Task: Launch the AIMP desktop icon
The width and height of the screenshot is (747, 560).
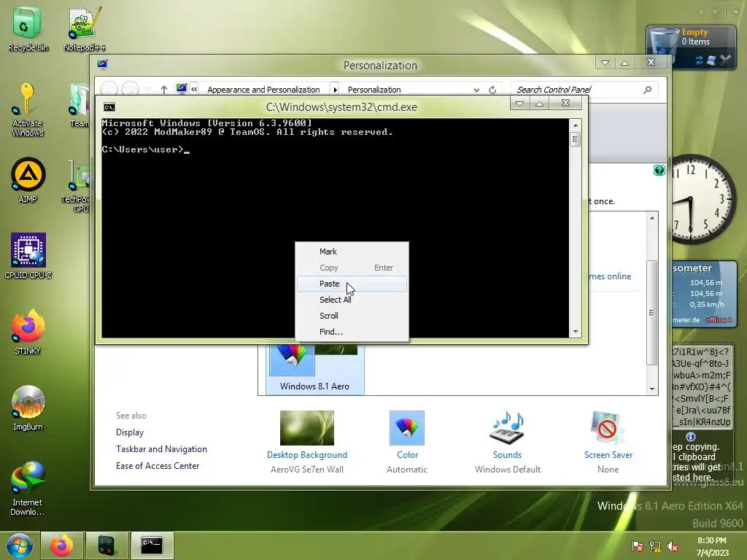Action: (28, 180)
